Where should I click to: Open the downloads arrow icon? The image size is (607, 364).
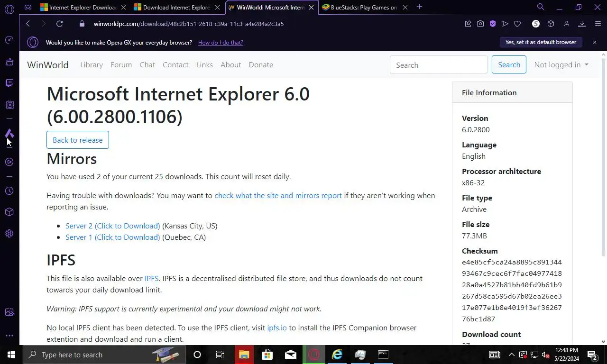[582, 24]
